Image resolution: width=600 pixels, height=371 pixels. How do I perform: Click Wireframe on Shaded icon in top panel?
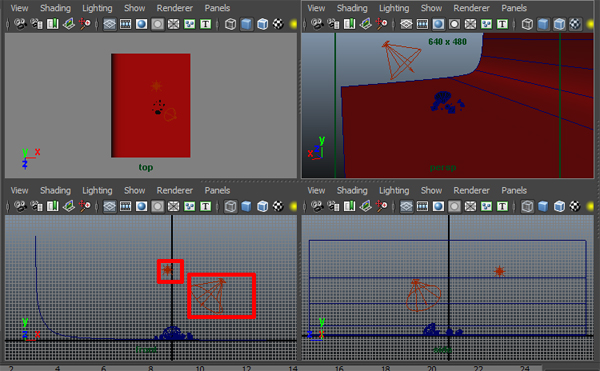[262, 24]
